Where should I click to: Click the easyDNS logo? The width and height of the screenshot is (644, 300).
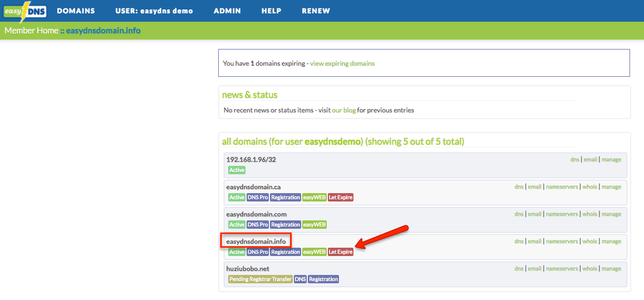[x=24, y=12]
